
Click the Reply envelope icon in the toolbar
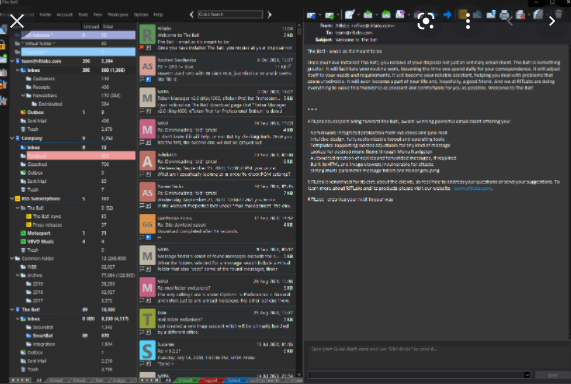click(x=368, y=15)
